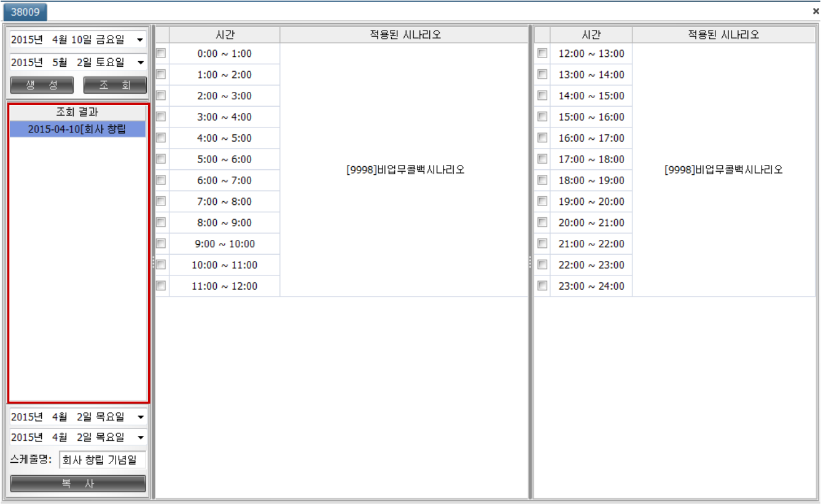
Task: Select the 7:00 ~ 8:00 checkbox
Action: point(161,201)
